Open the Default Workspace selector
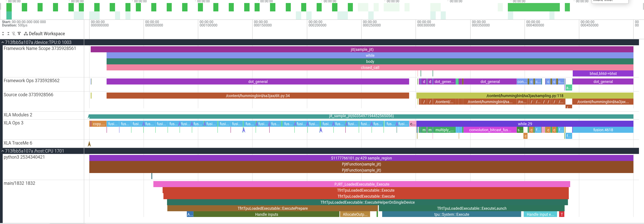Viewport: 644px width, 224px height. click(44, 34)
